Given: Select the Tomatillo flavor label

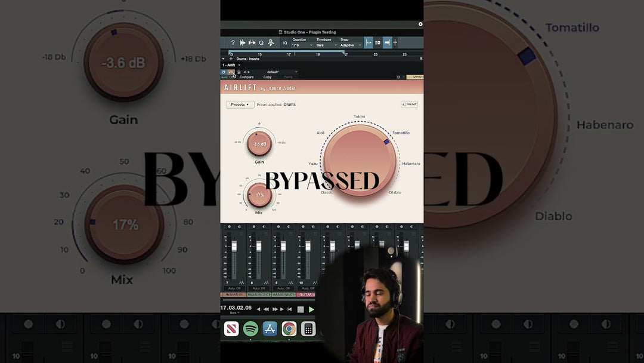Looking at the screenshot, I should tap(401, 133).
